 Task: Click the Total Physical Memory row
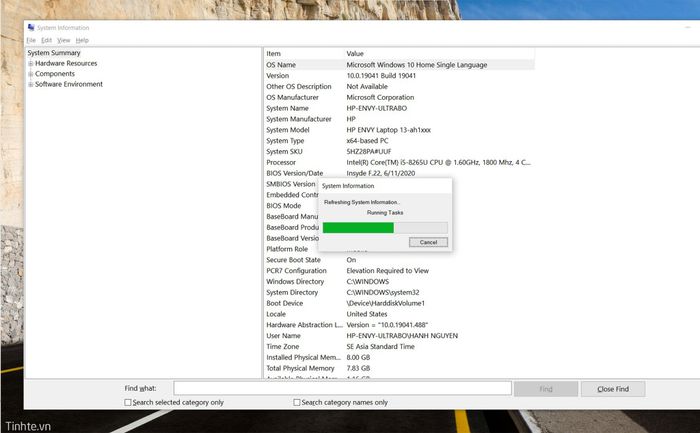pyautogui.click(x=399, y=368)
